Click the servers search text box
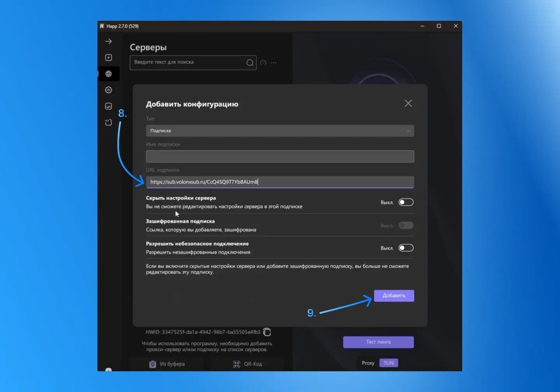Screen dimensions: 560x392 193,63
